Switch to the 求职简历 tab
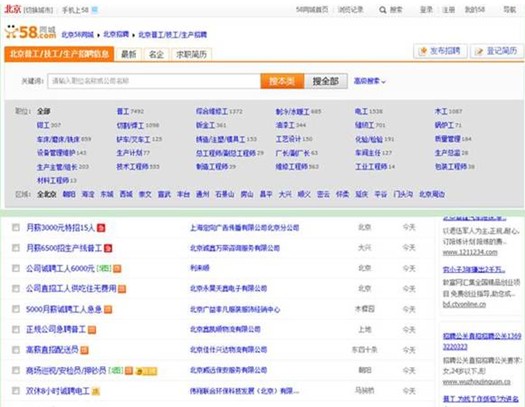The image size is (525, 407). pyautogui.click(x=192, y=54)
